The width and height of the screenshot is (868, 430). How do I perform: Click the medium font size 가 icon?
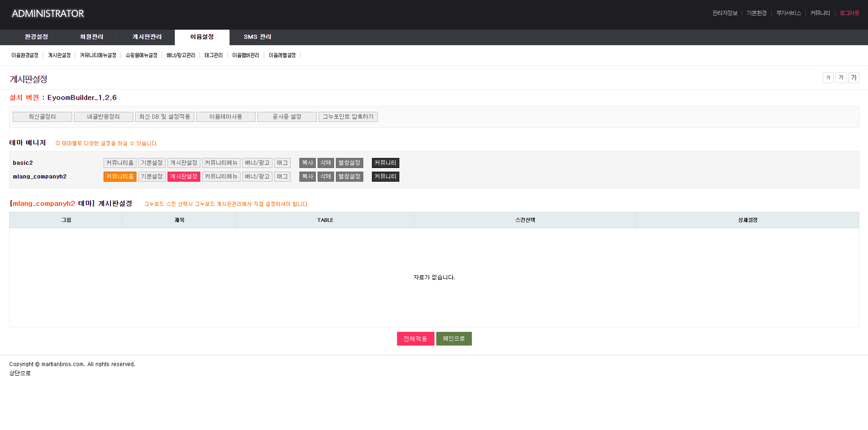click(x=841, y=78)
